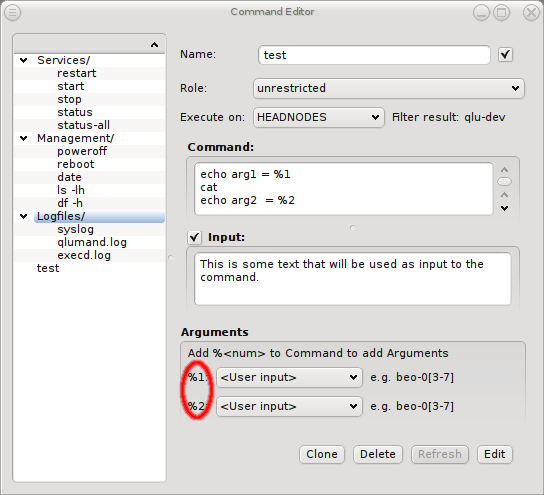Image resolution: width=544 pixels, height=495 pixels.
Task: Click the up arrow of Command scrollbar
Action: [x=504, y=170]
